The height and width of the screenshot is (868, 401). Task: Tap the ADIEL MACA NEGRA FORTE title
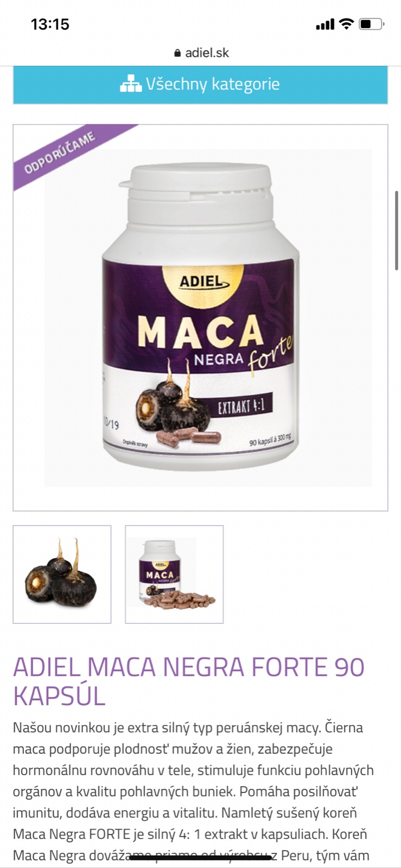pos(189,682)
